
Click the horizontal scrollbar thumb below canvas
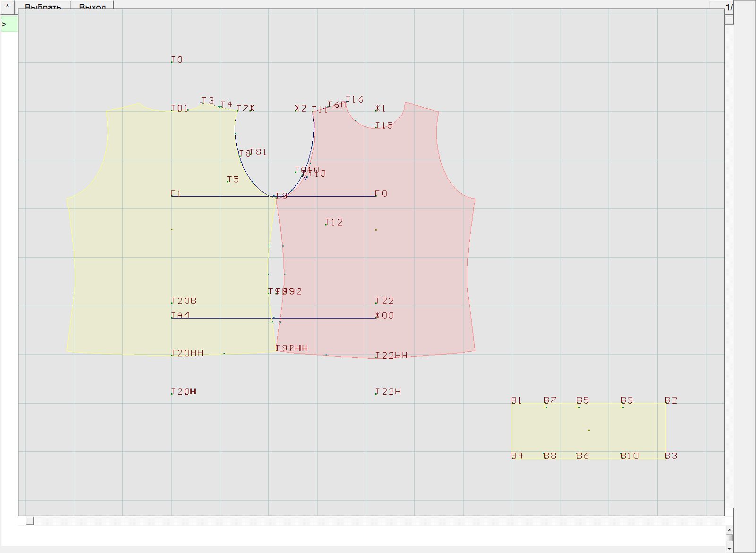(x=30, y=521)
